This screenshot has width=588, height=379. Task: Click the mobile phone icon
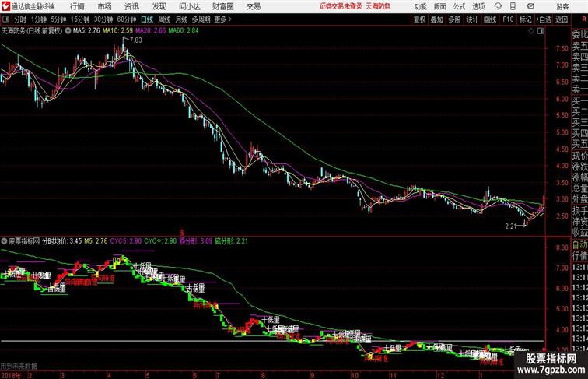(513, 6)
